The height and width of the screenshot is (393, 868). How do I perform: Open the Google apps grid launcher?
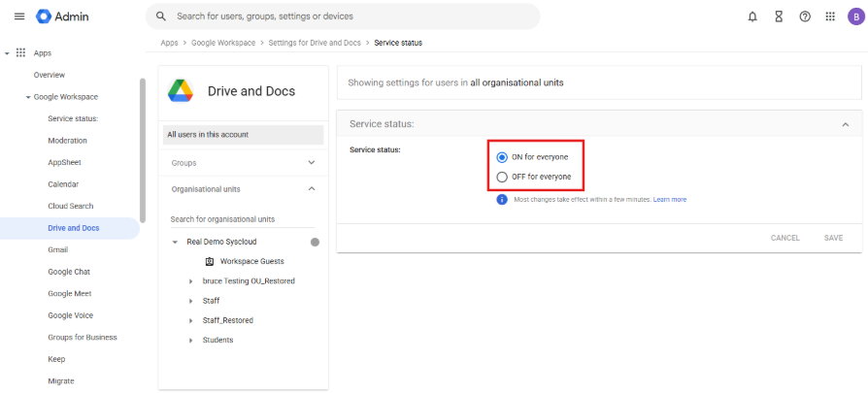[x=830, y=16]
